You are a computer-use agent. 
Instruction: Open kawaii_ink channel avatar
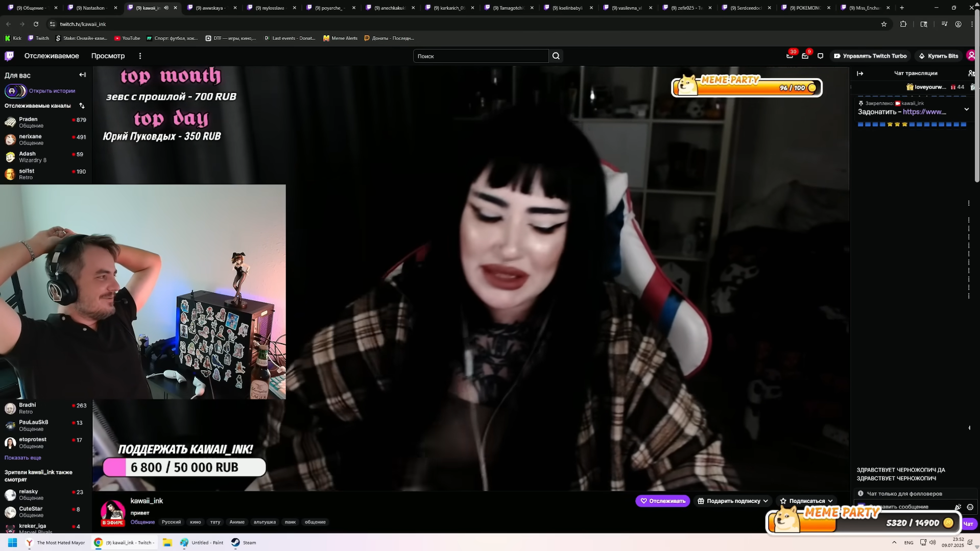[113, 512]
